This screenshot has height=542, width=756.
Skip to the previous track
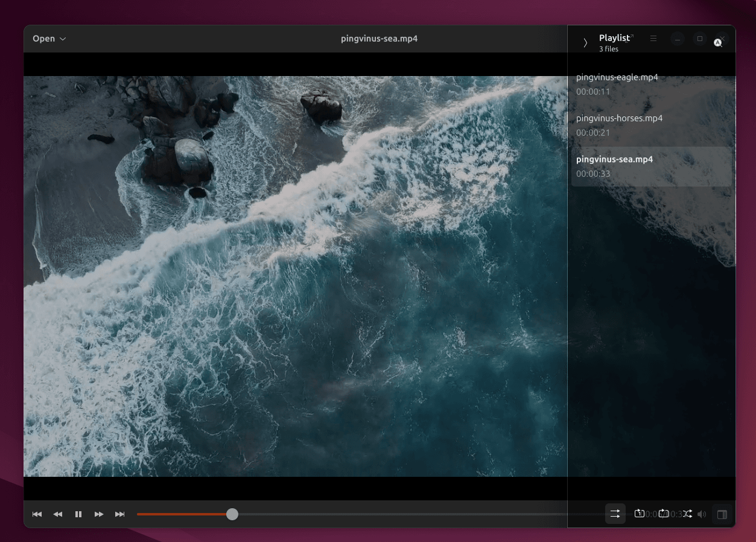click(x=37, y=514)
